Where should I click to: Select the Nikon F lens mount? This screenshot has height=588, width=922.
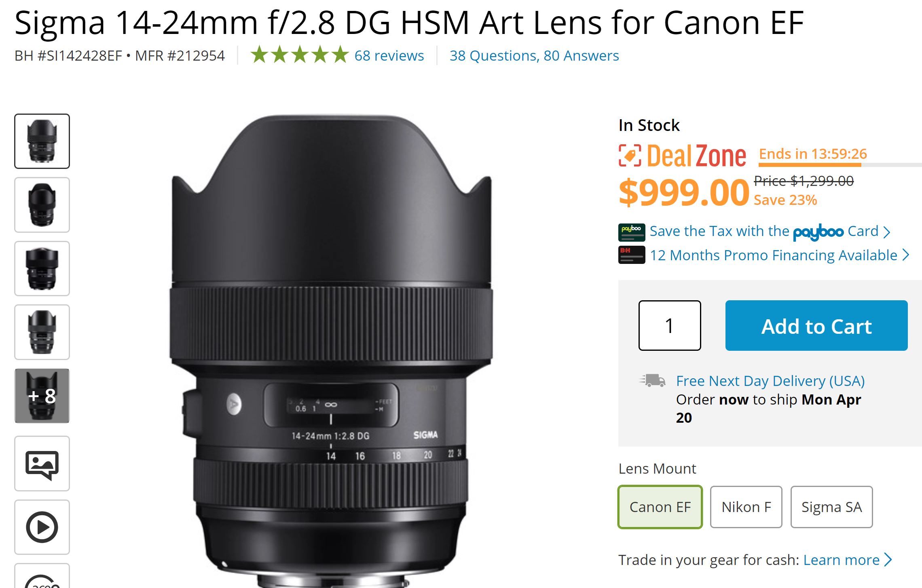pos(746,507)
